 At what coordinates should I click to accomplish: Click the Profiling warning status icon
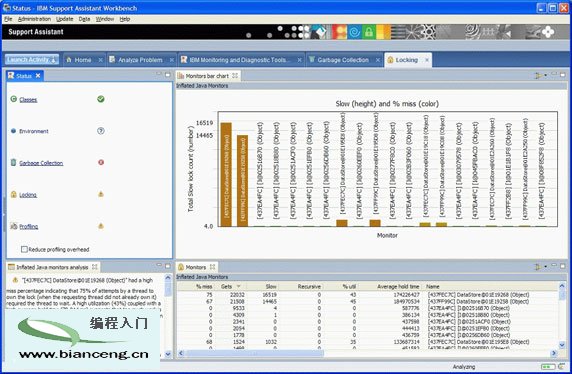101,226
